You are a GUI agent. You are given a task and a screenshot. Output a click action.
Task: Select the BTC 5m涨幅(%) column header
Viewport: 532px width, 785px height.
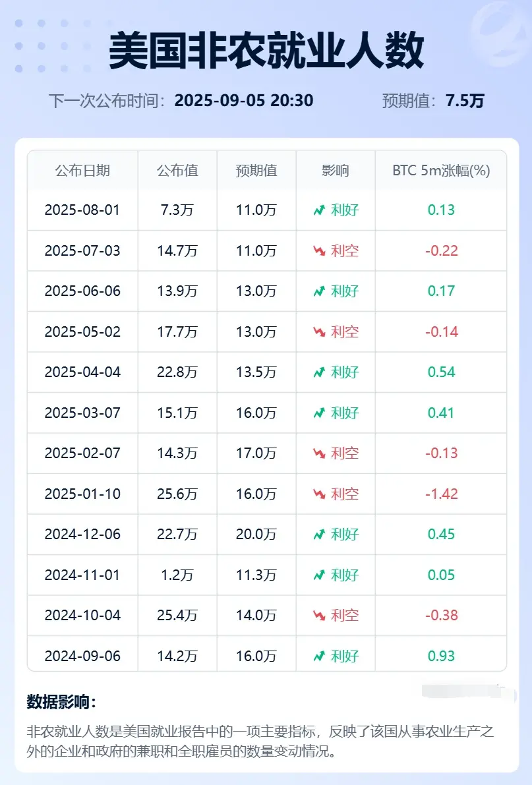441,171
